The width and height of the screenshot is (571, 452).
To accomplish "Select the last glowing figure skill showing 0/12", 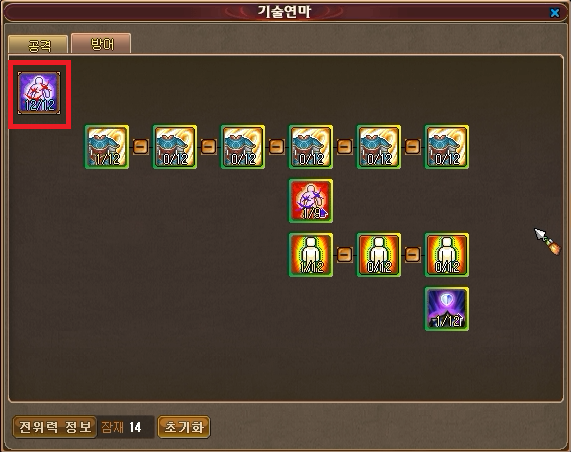I will [447, 255].
